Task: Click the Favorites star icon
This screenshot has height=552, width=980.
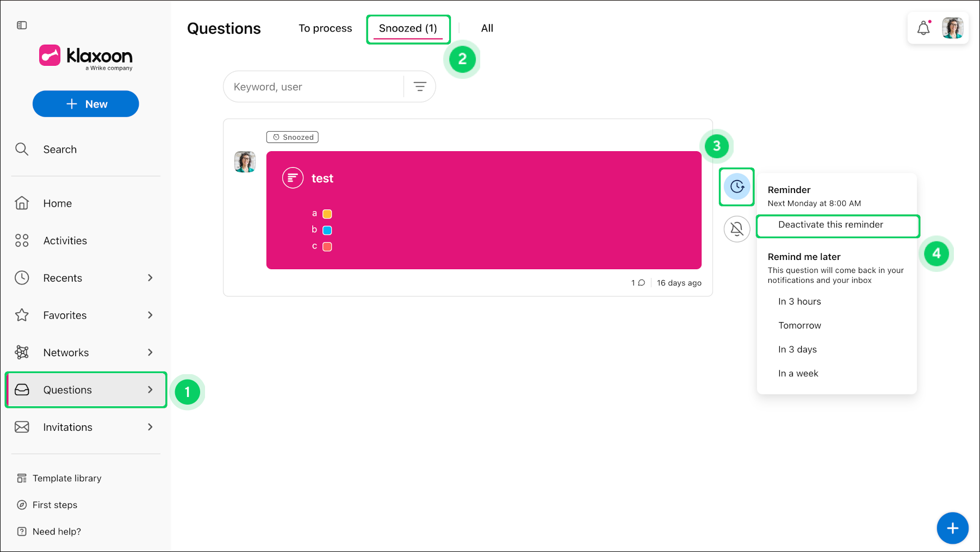Action: pyautogui.click(x=22, y=315)
